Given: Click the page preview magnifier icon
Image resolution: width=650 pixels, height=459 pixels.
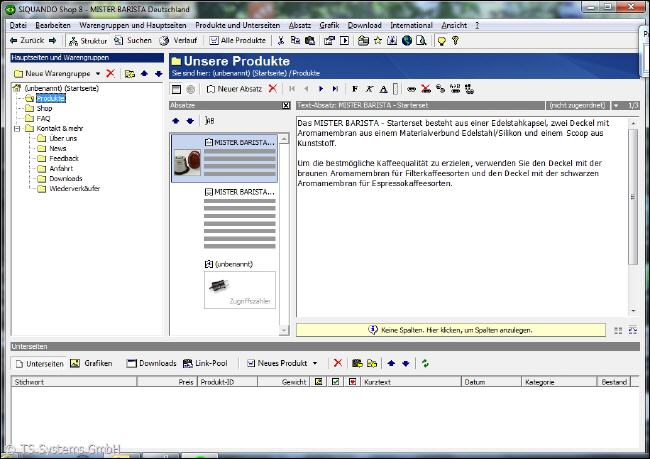Looking at the screenshot, I should tap(421, 41).
